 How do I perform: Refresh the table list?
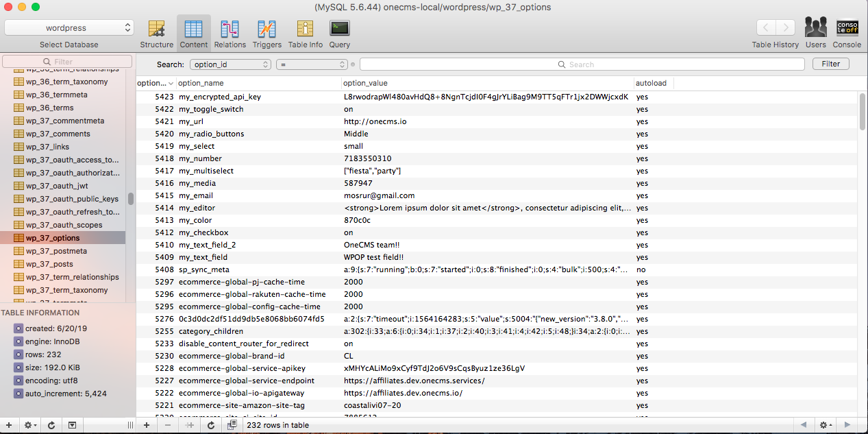(51, 425)
